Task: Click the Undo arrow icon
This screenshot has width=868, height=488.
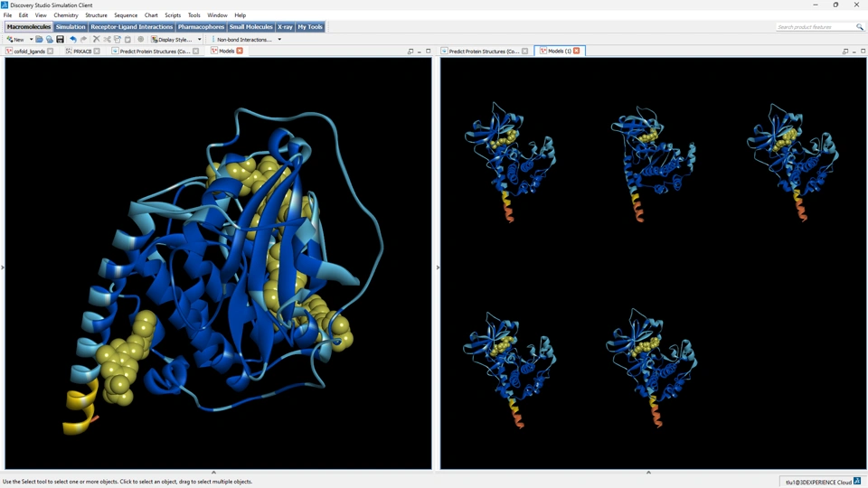Action: (x=72, y=39)
